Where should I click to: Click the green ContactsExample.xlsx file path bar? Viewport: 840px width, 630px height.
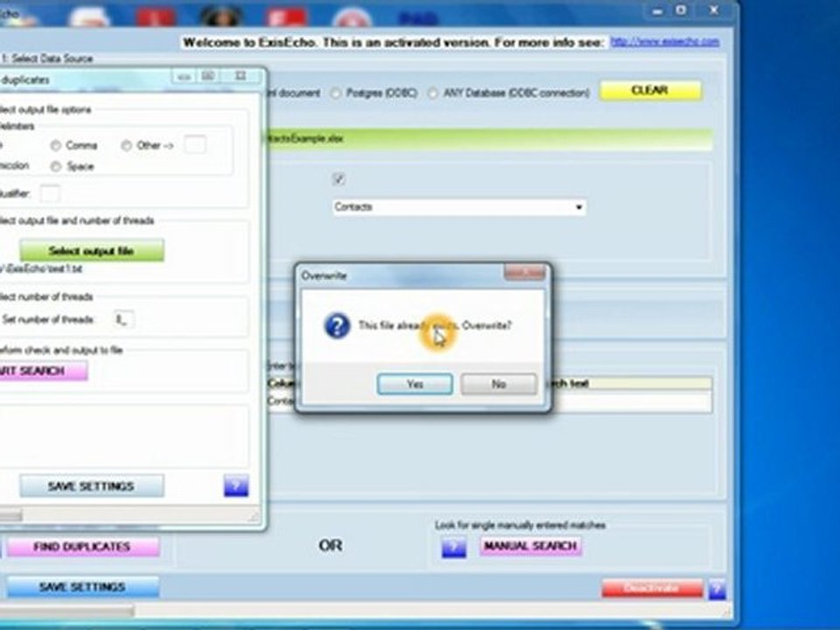pyautogui.click(x=489, y=139)
